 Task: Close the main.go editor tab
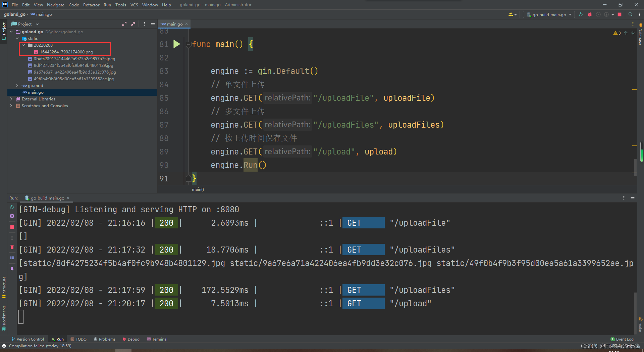pos(186,24)
